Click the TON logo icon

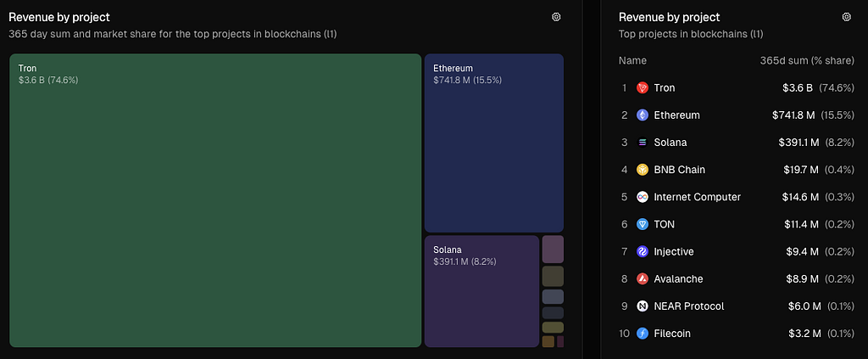(643, 224)
